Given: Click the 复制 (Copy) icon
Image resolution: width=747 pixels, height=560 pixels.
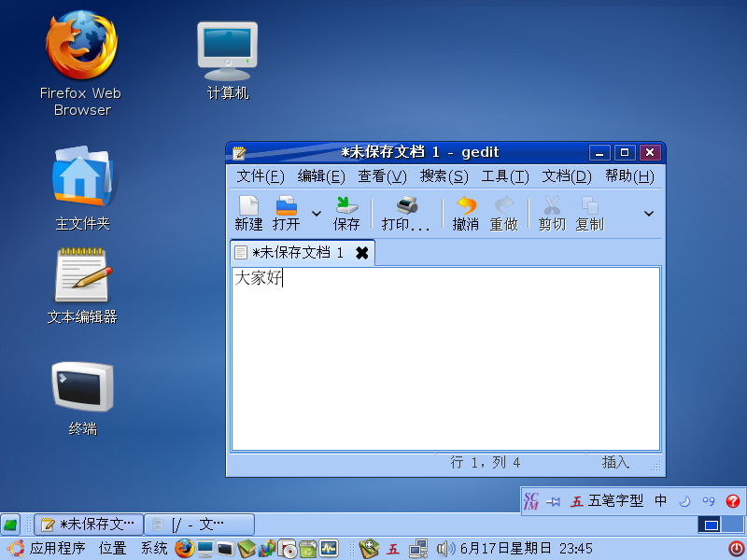Looking at the screenshot, I should [590, 213].
